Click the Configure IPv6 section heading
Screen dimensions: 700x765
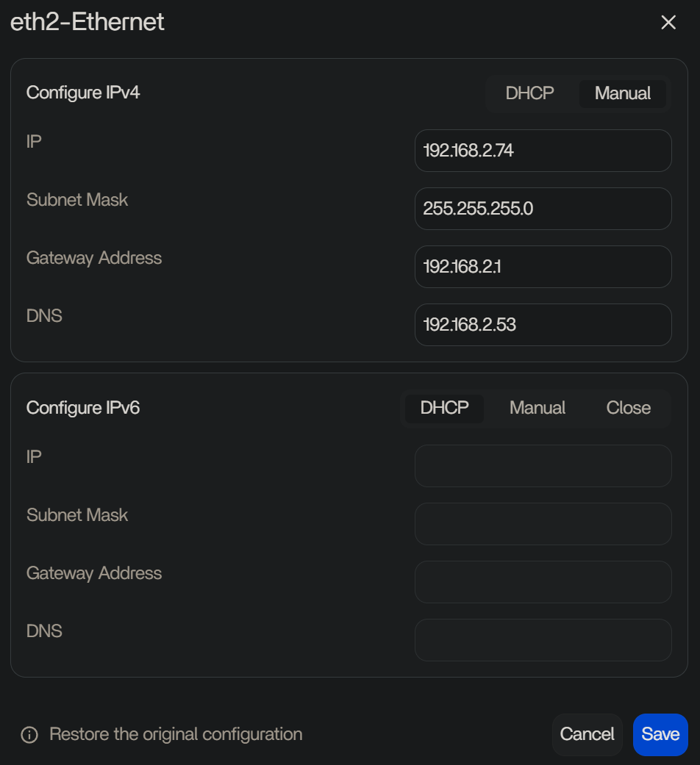[x=83, y=408]
